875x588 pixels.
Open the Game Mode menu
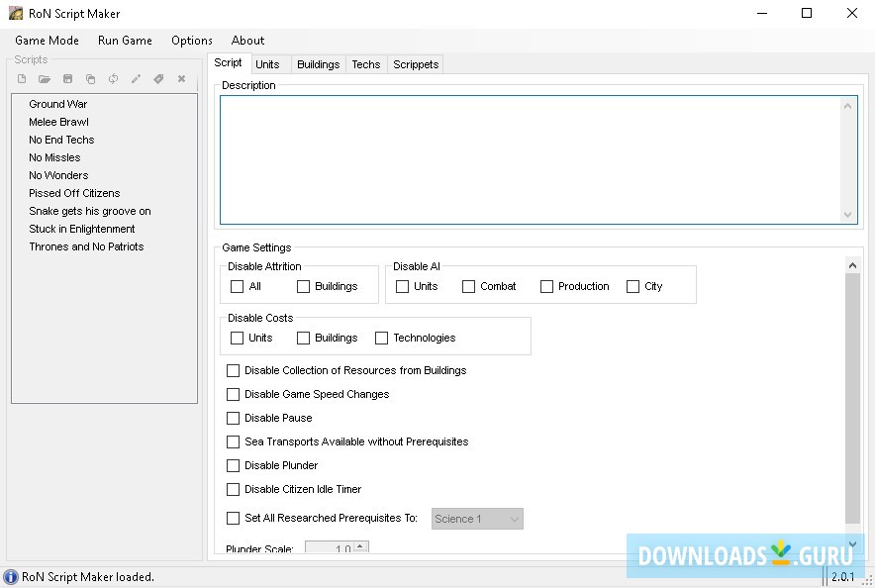[47, 41]
